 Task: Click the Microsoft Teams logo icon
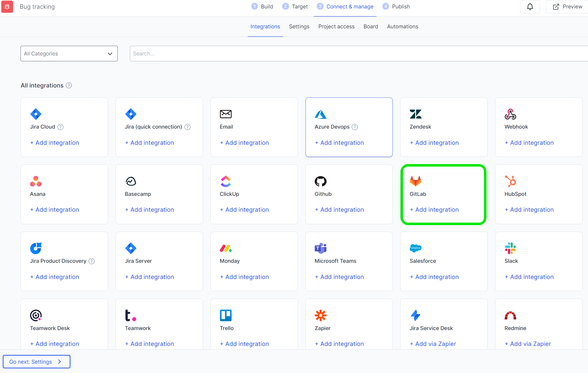320,248
